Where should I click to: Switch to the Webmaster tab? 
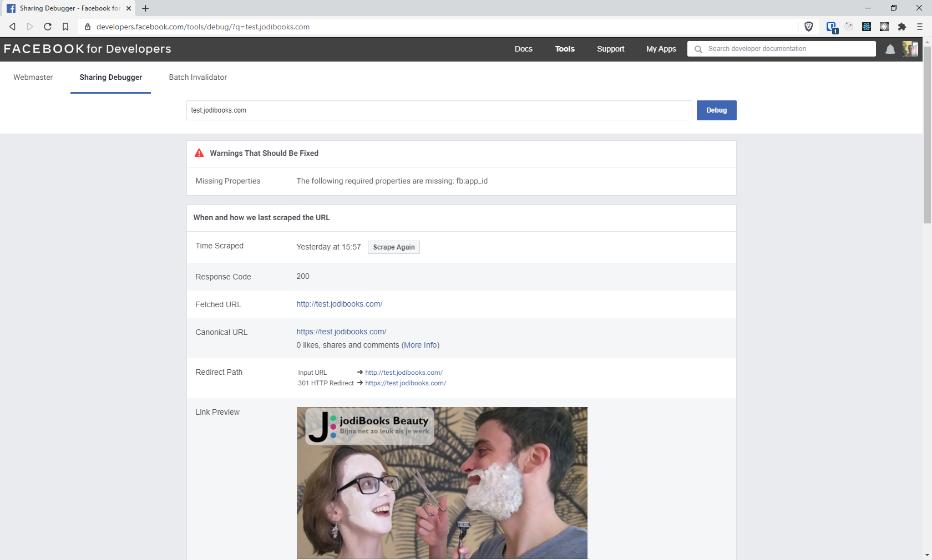[33, 77]
